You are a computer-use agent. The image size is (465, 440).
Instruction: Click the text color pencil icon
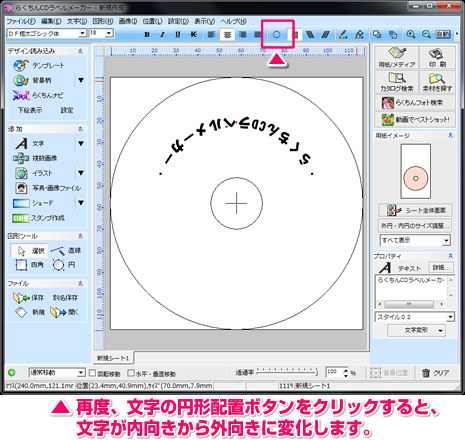[x=343, y=34]
